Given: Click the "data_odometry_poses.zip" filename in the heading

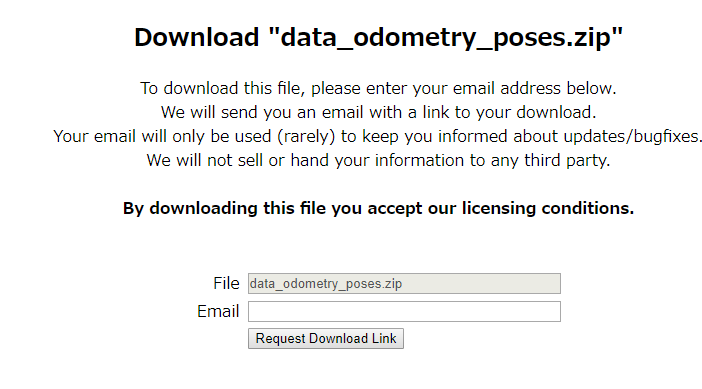Looking at the screenshot, I should pyautogui.click(x=446, y=38).
